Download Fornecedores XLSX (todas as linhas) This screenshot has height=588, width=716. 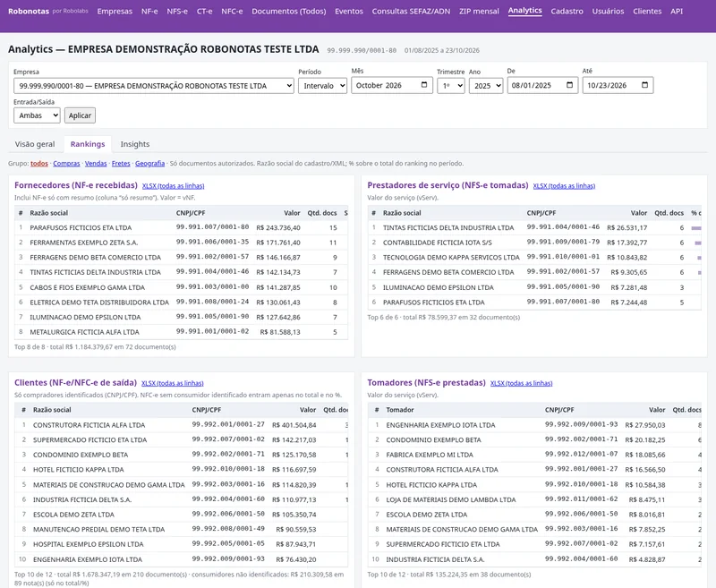point(173,186)
